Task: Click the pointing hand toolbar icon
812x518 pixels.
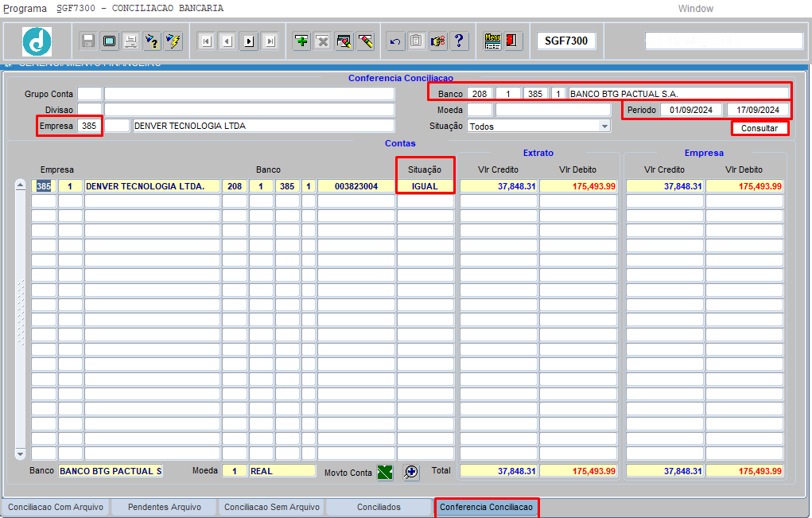Action: [437, 41]
